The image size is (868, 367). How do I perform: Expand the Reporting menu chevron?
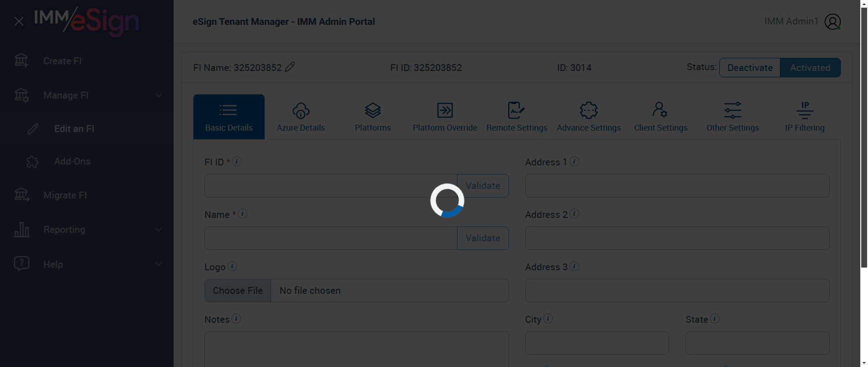[159, 230]
